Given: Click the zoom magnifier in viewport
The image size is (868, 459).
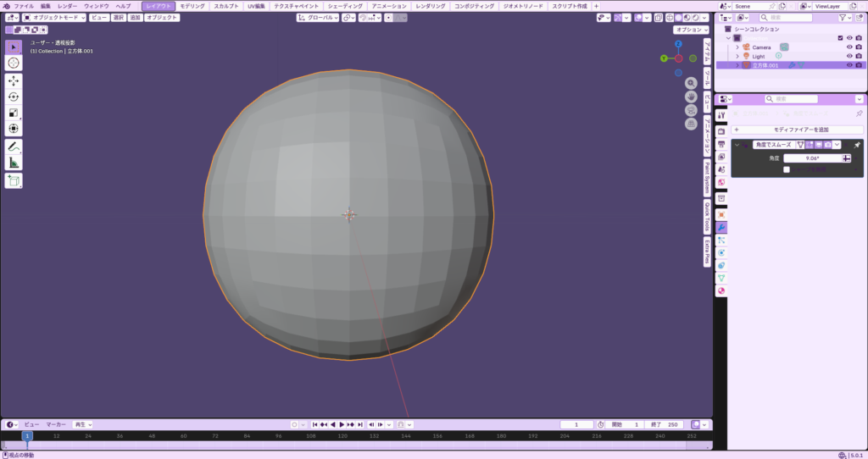Looking at the screenshot, I should [691, 83].
